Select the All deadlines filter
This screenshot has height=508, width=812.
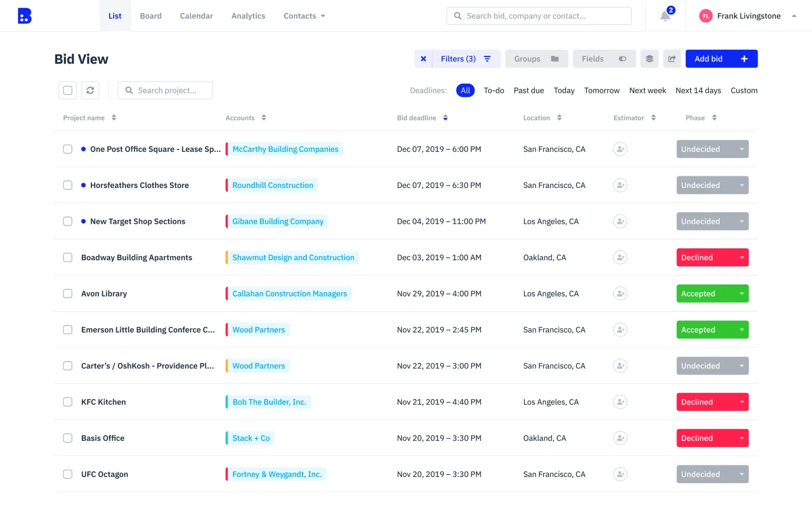point(465,90)
